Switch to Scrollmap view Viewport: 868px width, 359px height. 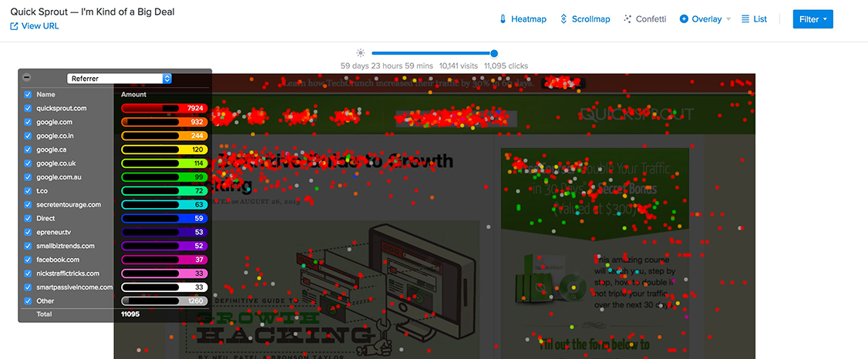click(x=585, y=18)
